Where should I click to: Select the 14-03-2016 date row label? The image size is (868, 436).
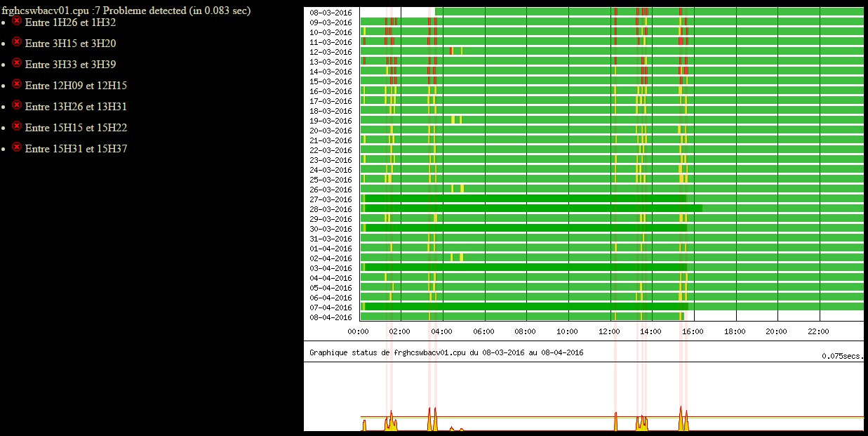coord(331,72)
